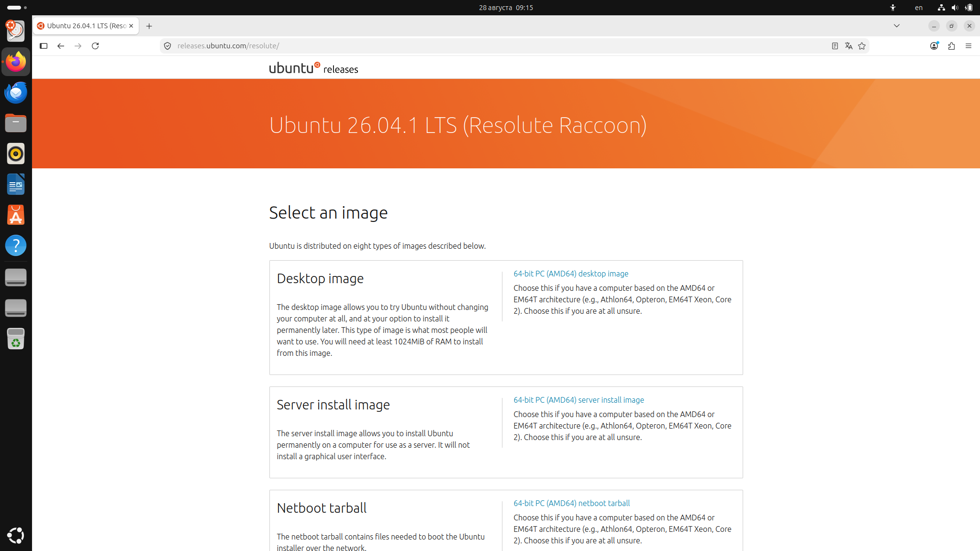Open the accessibility menu in top bar

tap(893, 8)
